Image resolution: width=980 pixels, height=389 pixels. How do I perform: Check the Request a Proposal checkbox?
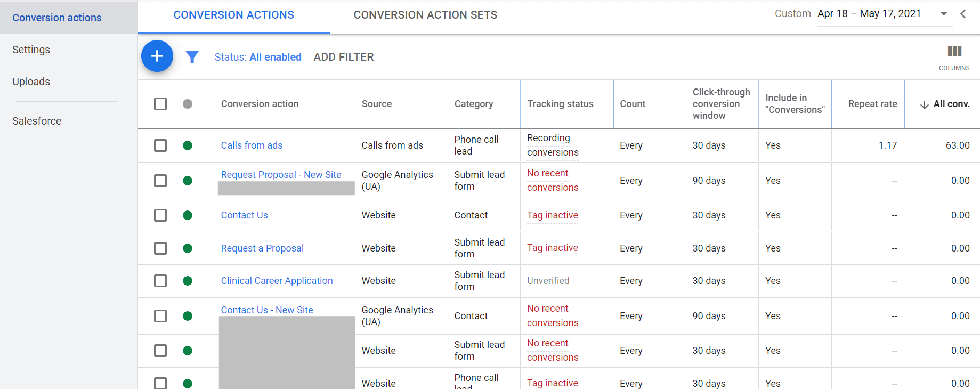tap(160, 248)
